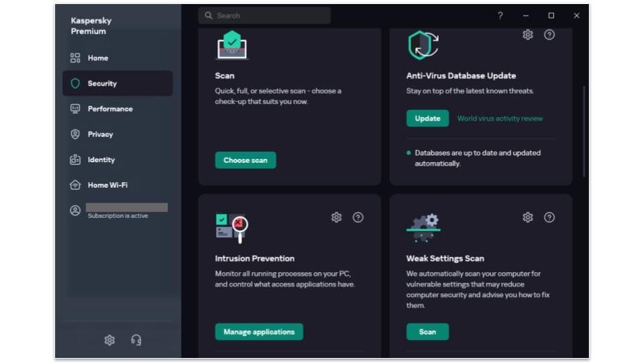Go to the Home section
This screenshot has height=362, width=644.
[97, 58]
